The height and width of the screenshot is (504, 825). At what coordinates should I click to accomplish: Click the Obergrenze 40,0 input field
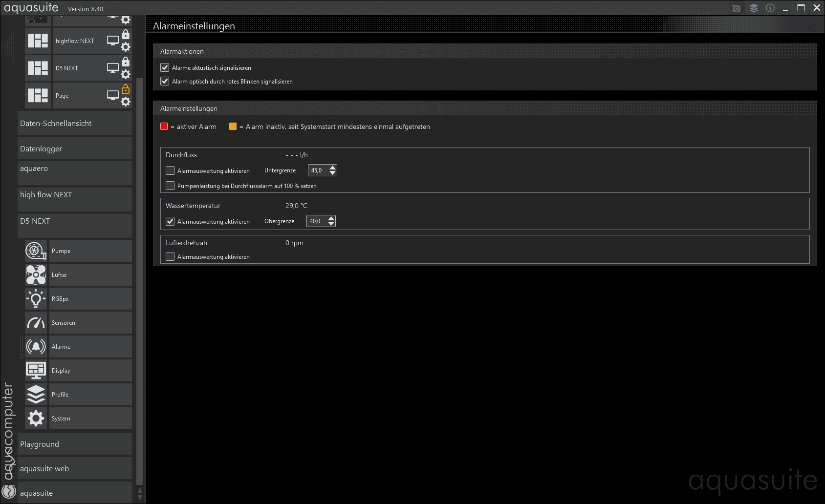pyautogui.click(x=317, y=221)
